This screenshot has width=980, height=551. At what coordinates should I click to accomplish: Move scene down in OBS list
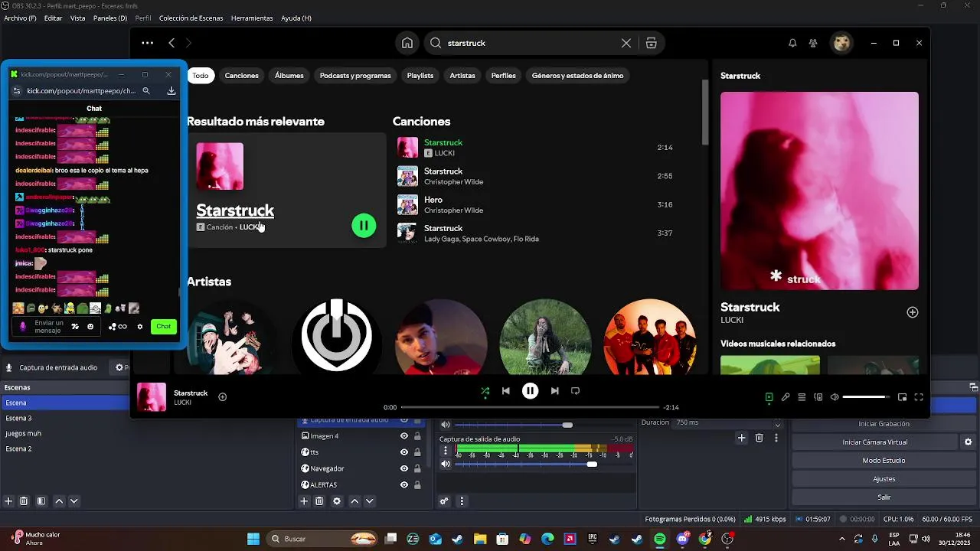(74, 501)
